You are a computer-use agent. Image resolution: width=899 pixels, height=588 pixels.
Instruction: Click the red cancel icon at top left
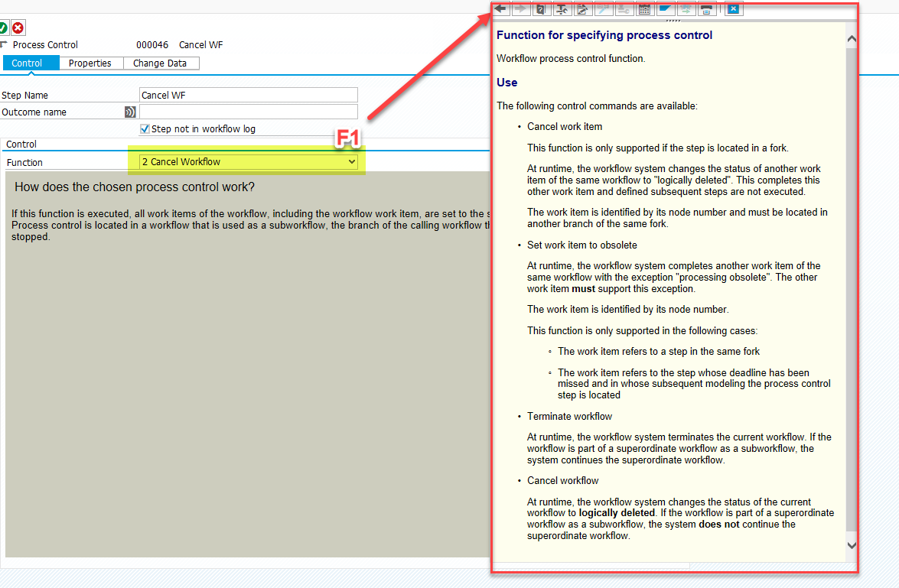(18, 28)
